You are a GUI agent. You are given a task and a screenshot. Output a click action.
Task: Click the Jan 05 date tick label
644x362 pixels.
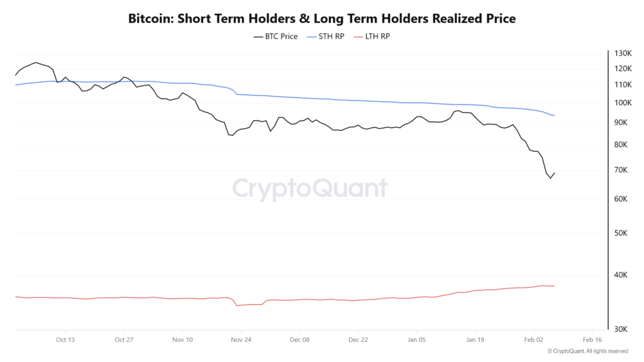(416, 339)
